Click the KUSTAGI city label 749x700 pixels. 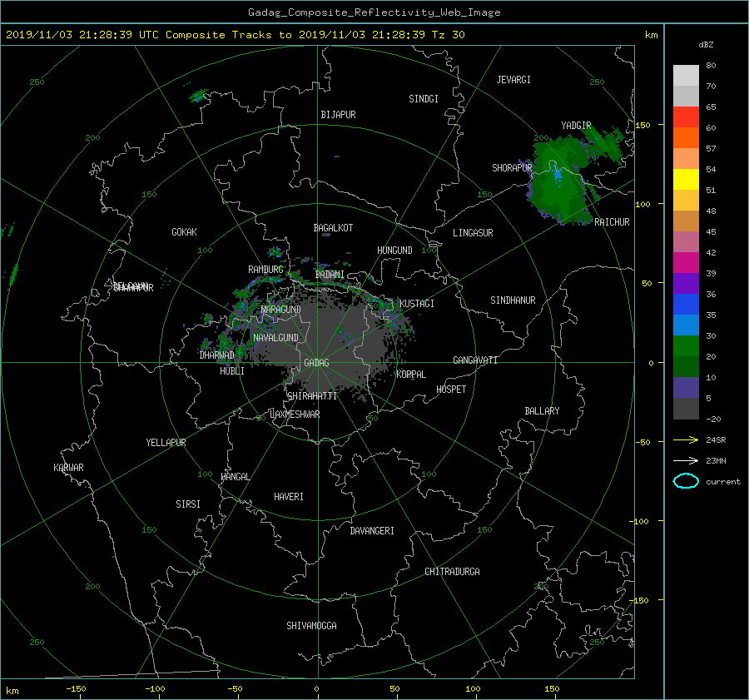(x=417, y=304)
